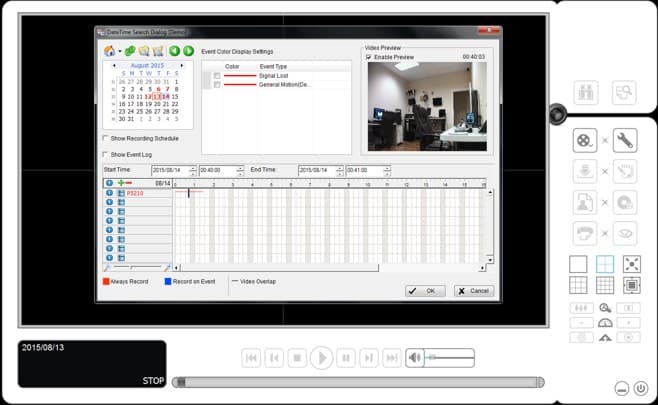This screenshot has width=658, height=405.
Task: Enable Show Recording Schedule checkbox
Action: (x=107, y=138)
